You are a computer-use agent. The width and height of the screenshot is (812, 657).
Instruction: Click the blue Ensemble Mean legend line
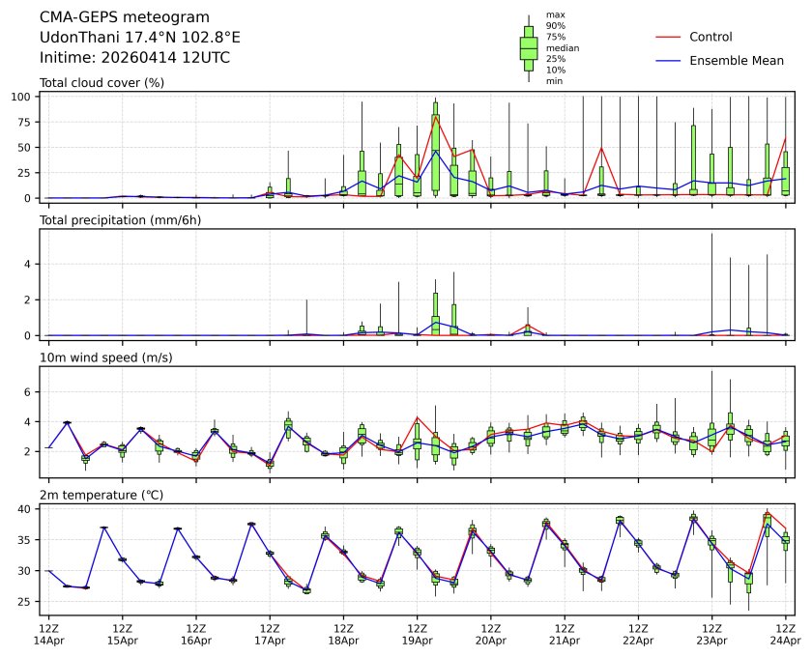[670, 61]
